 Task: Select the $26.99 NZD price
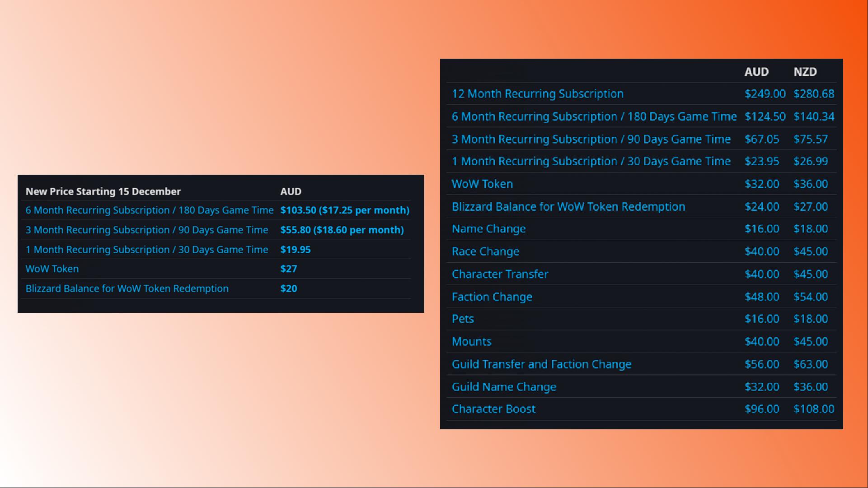coord(811,161)
